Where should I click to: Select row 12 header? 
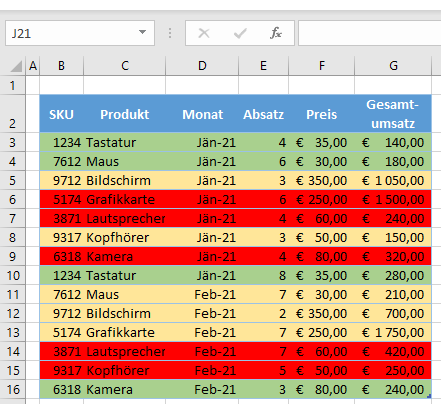point(13,313)
